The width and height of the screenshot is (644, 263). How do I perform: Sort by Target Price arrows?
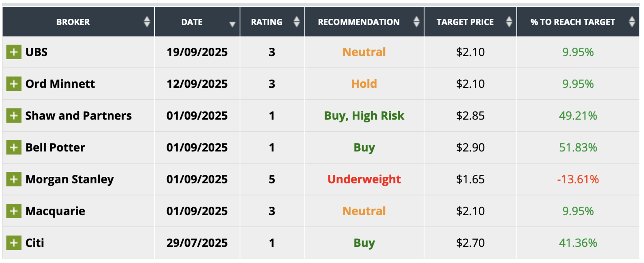click(x=509, y=22)
